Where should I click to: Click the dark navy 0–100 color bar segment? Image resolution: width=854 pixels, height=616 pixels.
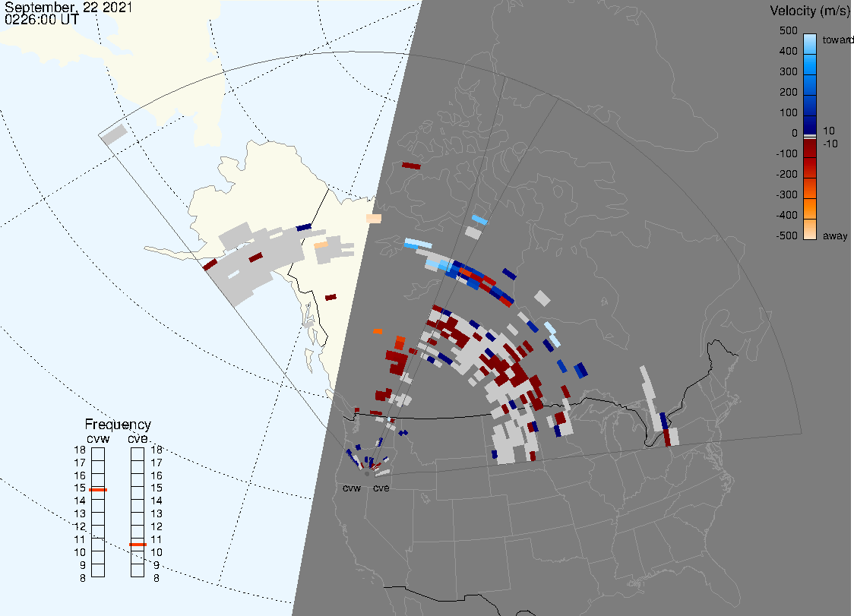[810, 125]
